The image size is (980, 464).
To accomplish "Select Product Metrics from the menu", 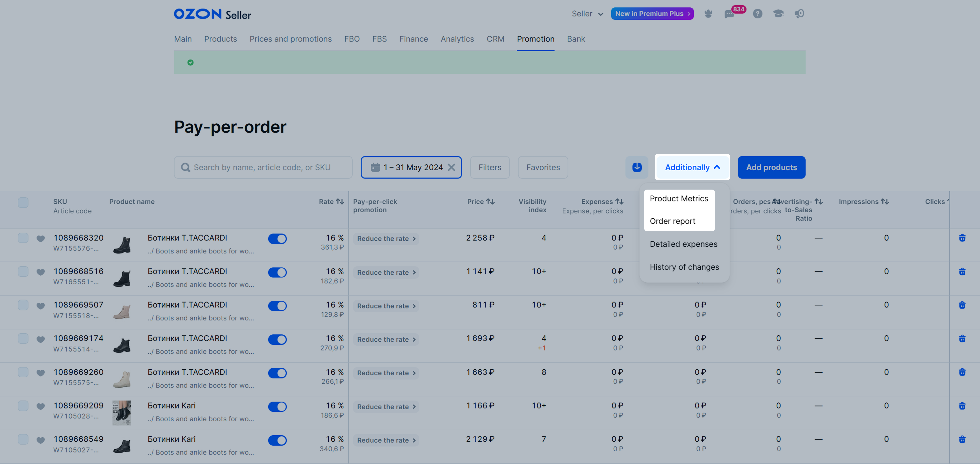I will coord(679,198).
